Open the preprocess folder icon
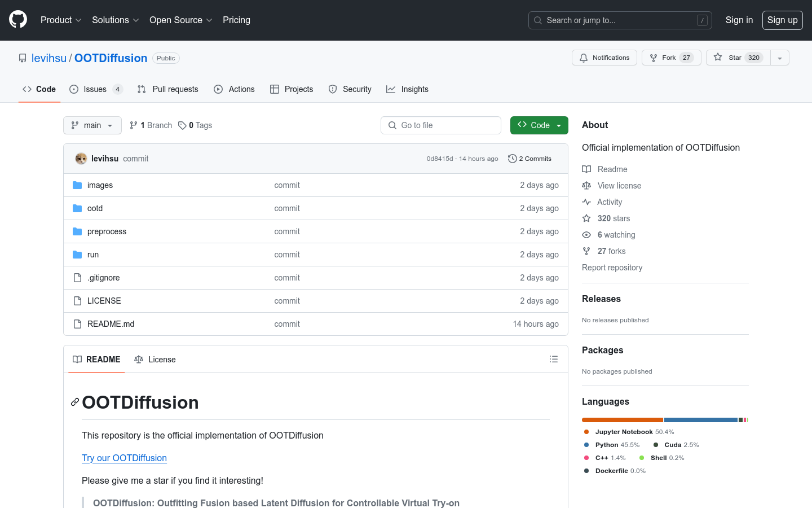This screenshot has width=812, height=508. [77, 231]
